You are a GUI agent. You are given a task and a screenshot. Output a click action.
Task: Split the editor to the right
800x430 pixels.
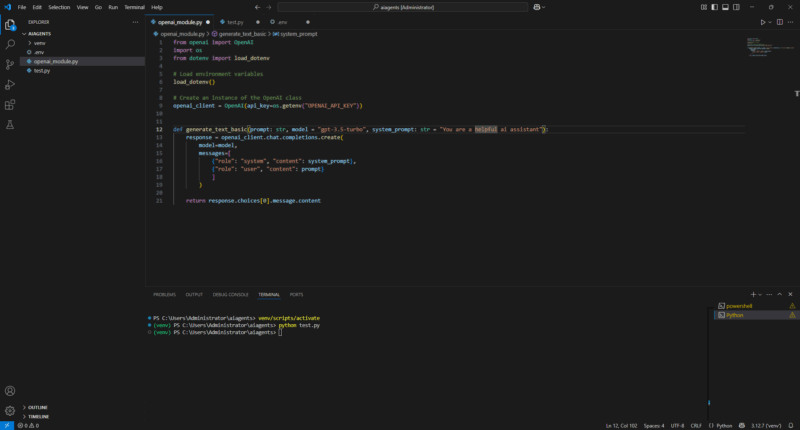pyautogui.click(x=780, y=22)
